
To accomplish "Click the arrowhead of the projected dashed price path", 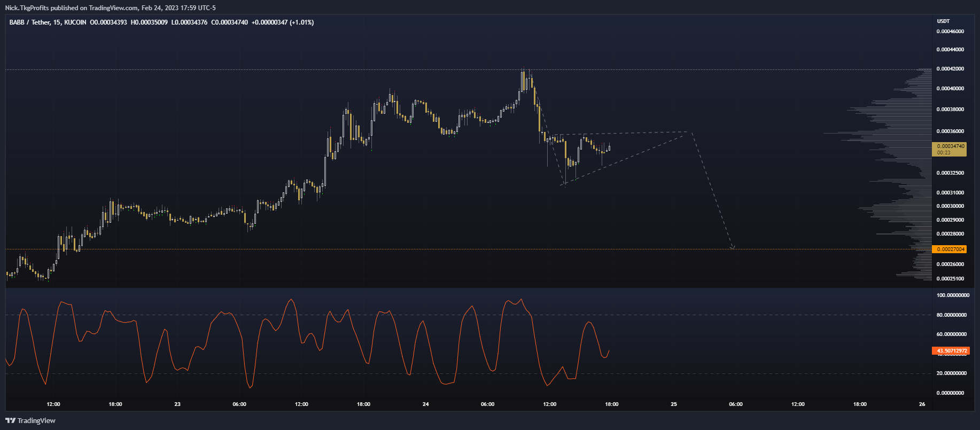I will tap(733, 247).
